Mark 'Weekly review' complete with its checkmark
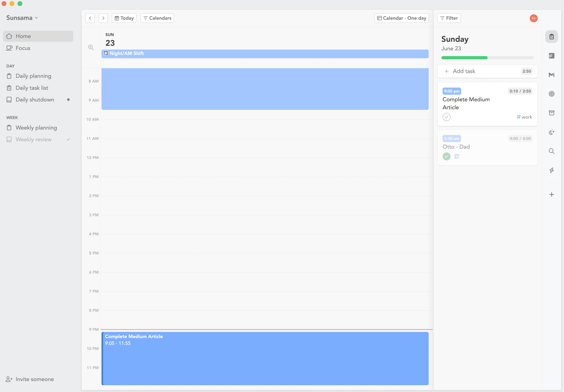The height and width of the screenshot is (392, 564). click(x=68, y=139)
